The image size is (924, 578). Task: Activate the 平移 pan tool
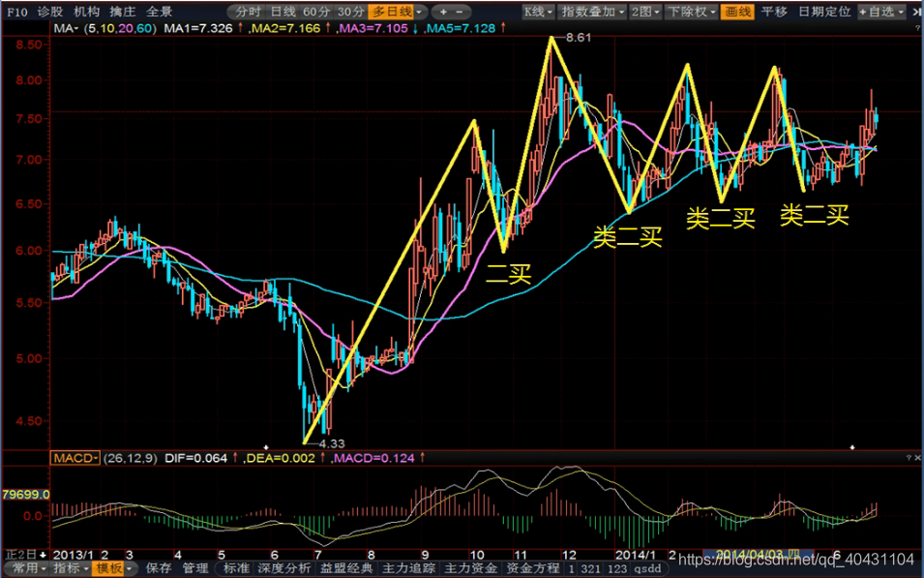[x=774, y=12]
